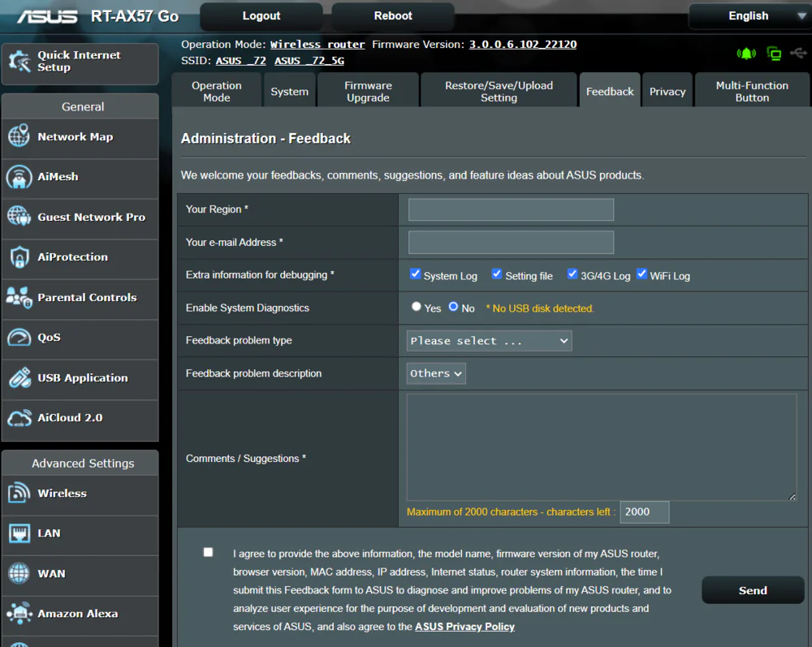Open the Others problem description dropdown
The image size is (812, 647).
436,373
